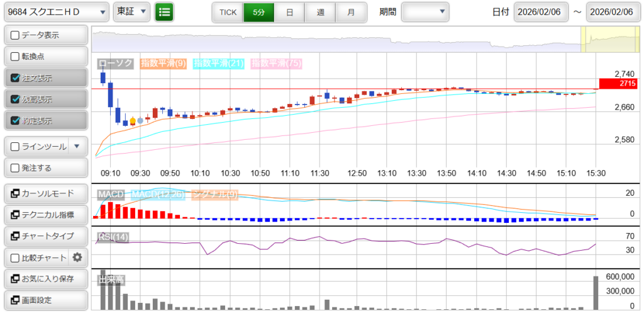Expand the 期間 period dropdown

pos(425,11)
